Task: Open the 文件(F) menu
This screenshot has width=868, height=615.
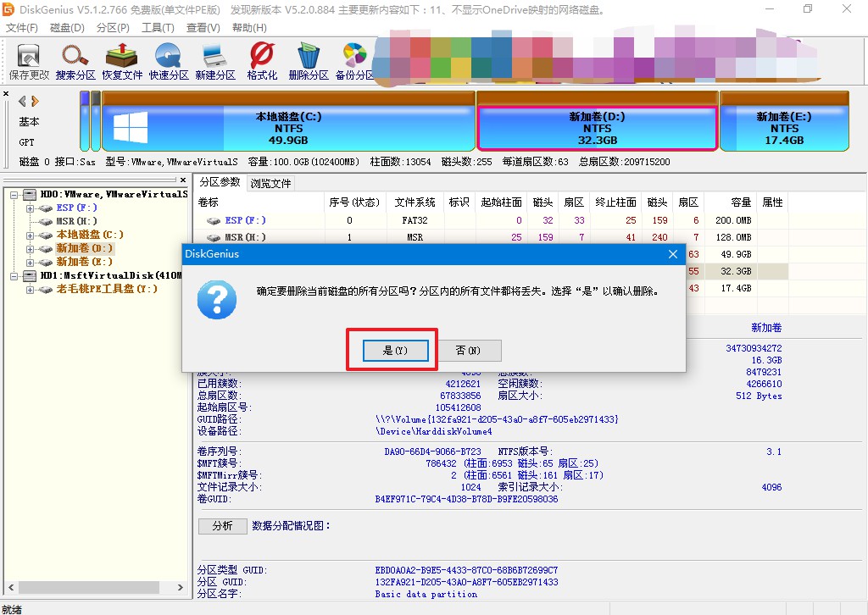Action: [x=21, y=28]
